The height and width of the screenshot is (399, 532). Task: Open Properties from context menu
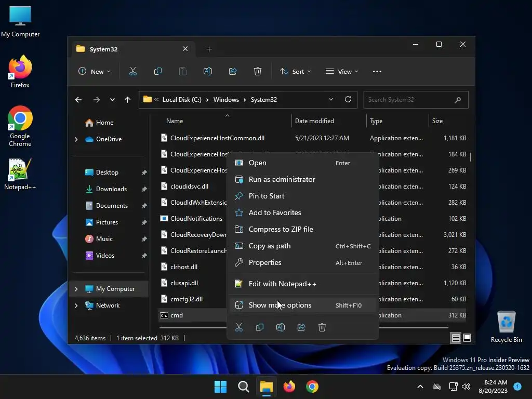303,262
